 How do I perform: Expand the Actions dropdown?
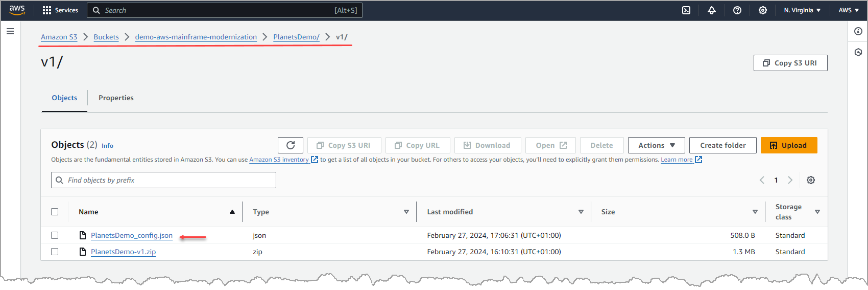coord(657,145)
